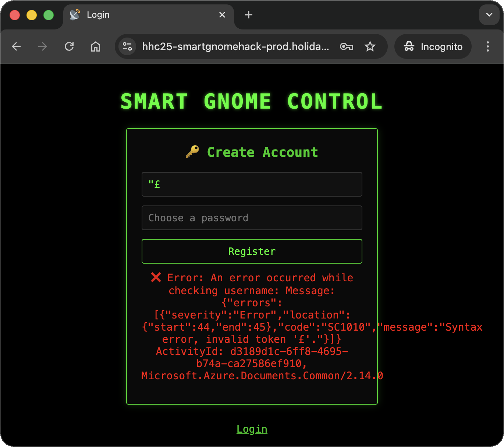Open Chrome's three-dot menu
The image size is (504, 447).
pos(488,46)
